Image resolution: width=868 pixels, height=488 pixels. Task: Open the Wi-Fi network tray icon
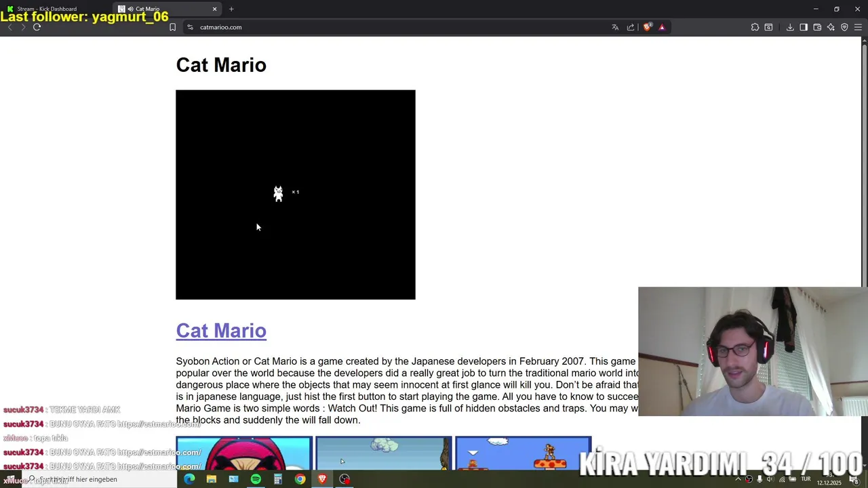pyautogui.click(x=782, y=479)
